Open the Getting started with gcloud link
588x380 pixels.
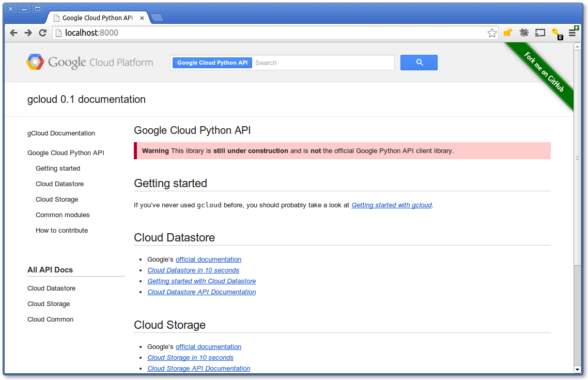[x=392, y=205]
